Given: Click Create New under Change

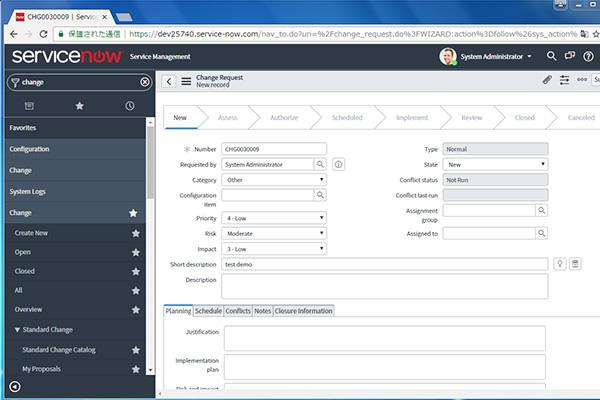Looking at the screenshot, I should tap(31, 233).
